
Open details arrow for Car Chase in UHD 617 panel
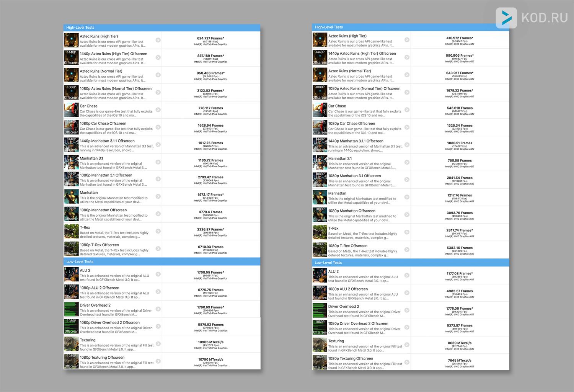point(407,110)
